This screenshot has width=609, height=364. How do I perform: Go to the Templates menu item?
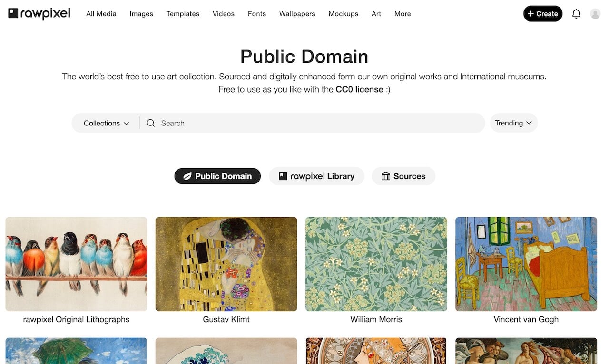tap(183, 14)
